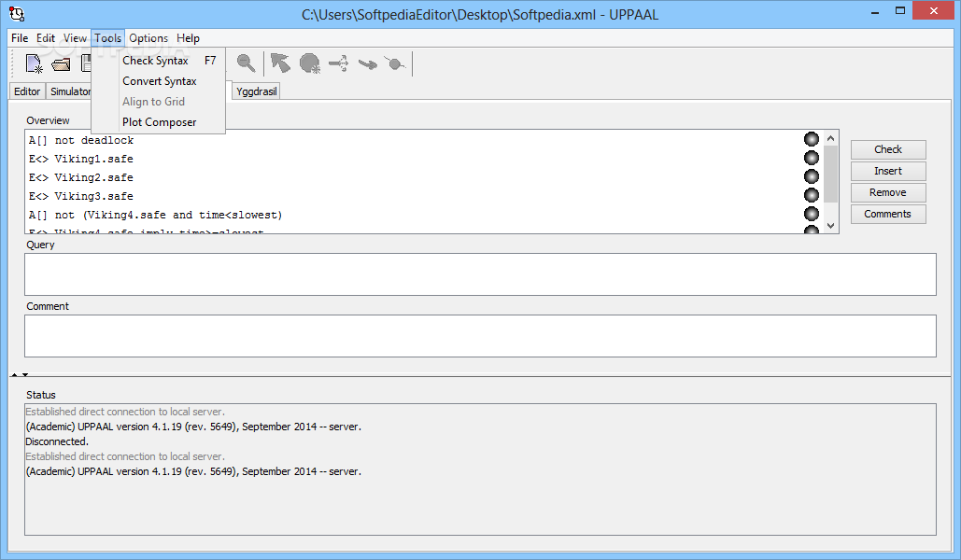The image size is (961, 560).
Task: Minimize the UPPAAL window
Action: pyautogui.click(x=874, y=11)
